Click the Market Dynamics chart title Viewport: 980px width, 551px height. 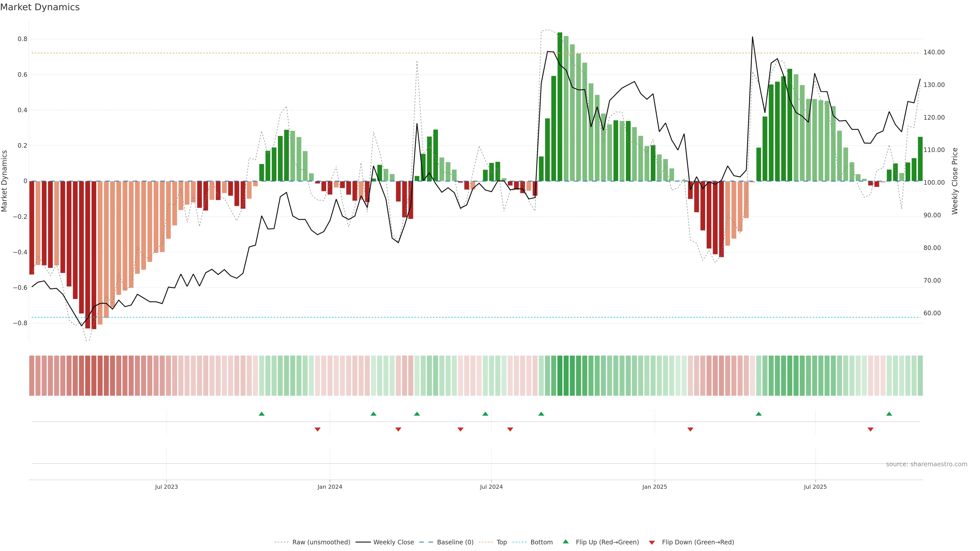point(40,7)
